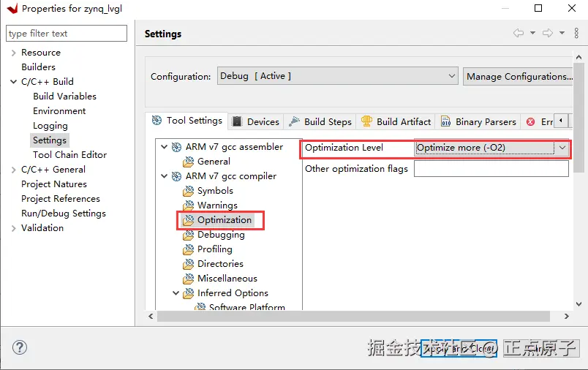This screenshot has width=588, height=370.
Task: Click the Optimization option folder icon
Action: [x=188, y=220]
